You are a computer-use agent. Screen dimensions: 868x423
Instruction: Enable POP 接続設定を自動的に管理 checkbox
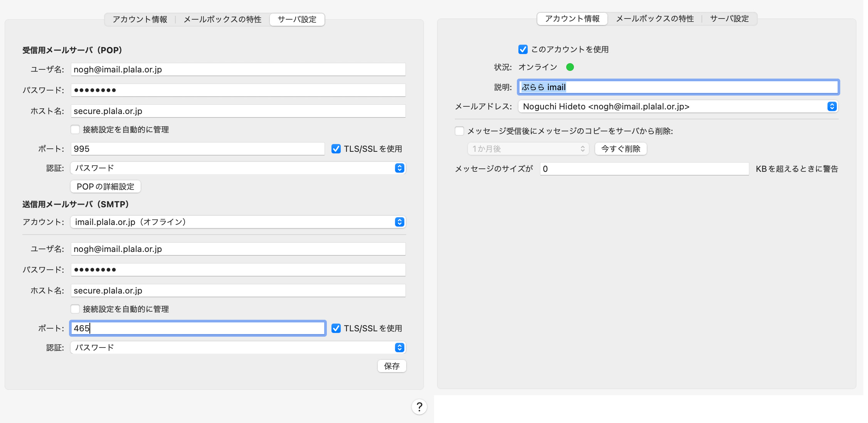pos(76,130)
